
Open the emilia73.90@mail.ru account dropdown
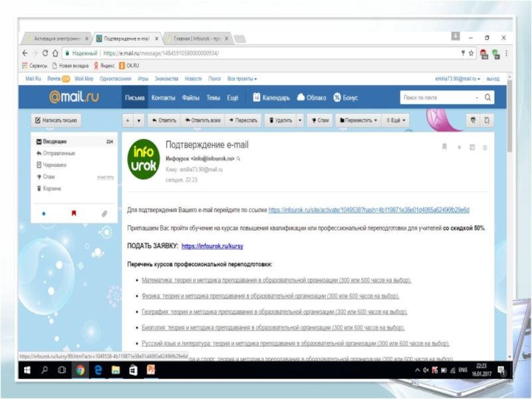point(458,78)
